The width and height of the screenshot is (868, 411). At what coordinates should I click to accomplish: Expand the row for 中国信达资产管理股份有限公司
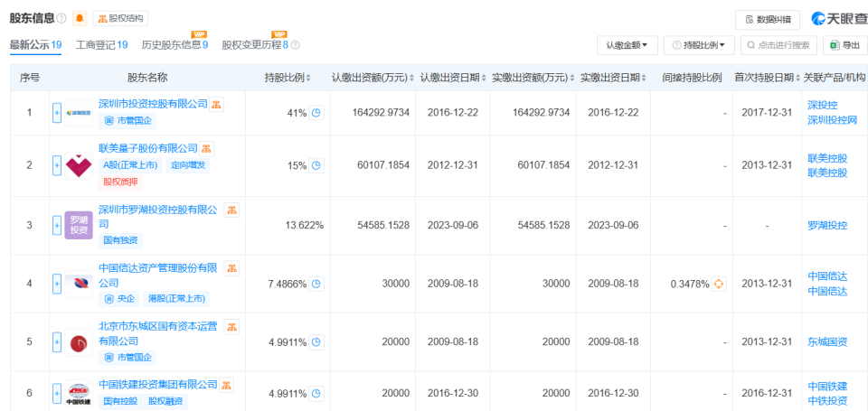[56, 284]
